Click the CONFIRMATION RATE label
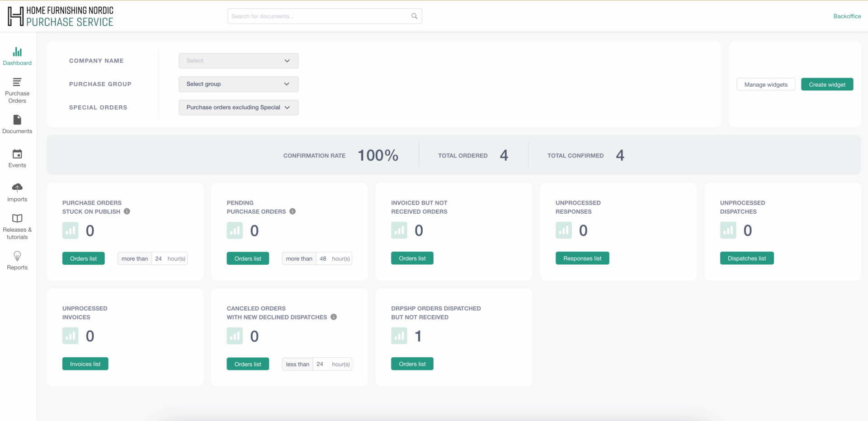The height and width of the screenshot is (421, 868). pos(314,156)
